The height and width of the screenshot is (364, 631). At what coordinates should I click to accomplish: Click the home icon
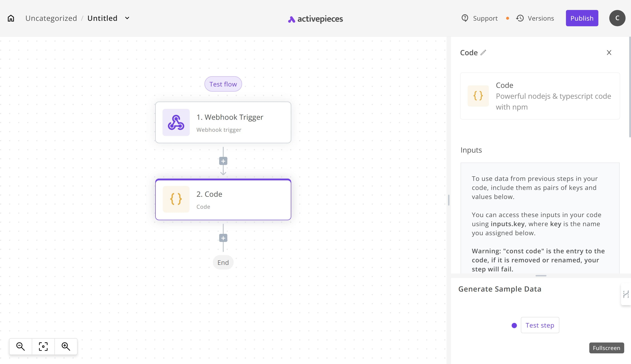pos(11,18)
